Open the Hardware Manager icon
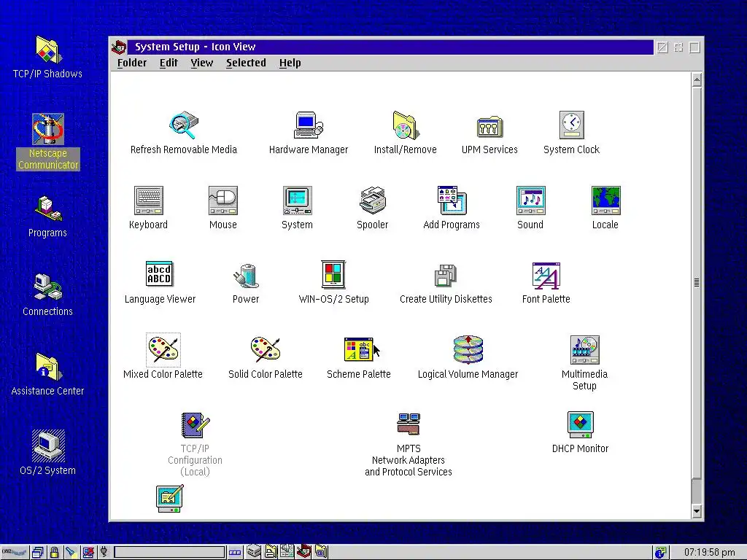The height and width of the screenshot is (560, 747). (309, 125)
